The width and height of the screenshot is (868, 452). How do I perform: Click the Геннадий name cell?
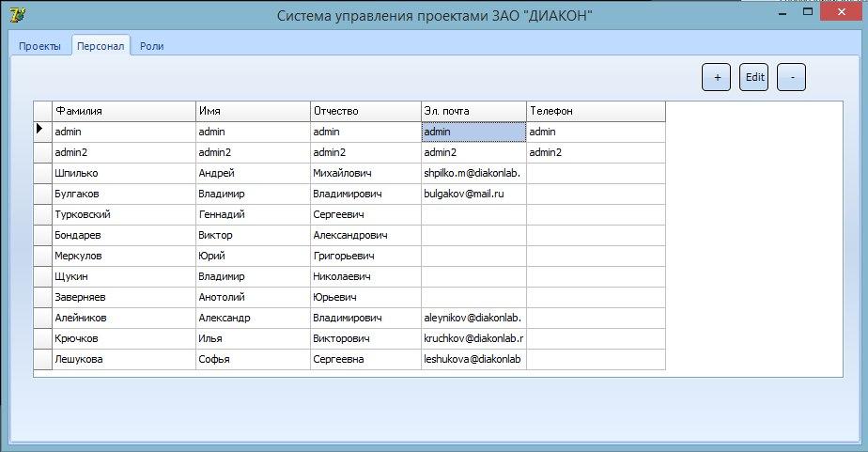253,214
